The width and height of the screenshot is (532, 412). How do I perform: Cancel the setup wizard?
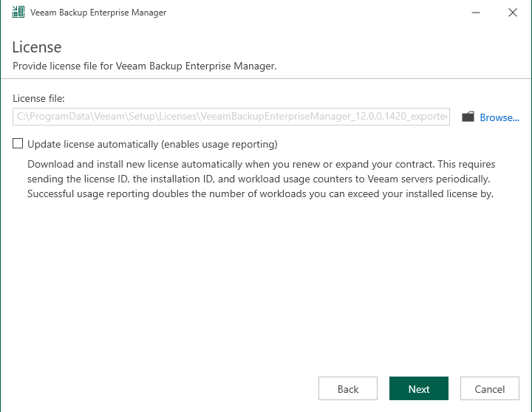pos(490,388)
